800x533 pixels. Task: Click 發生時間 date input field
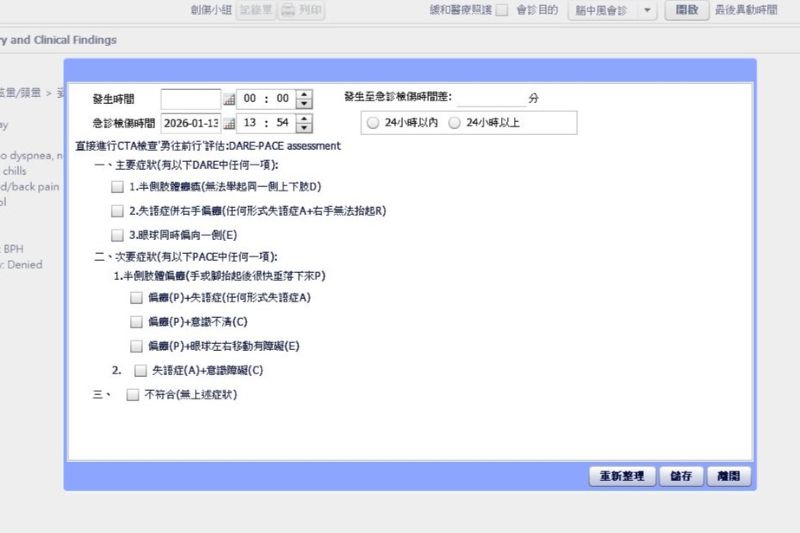[x=191, y=99]
